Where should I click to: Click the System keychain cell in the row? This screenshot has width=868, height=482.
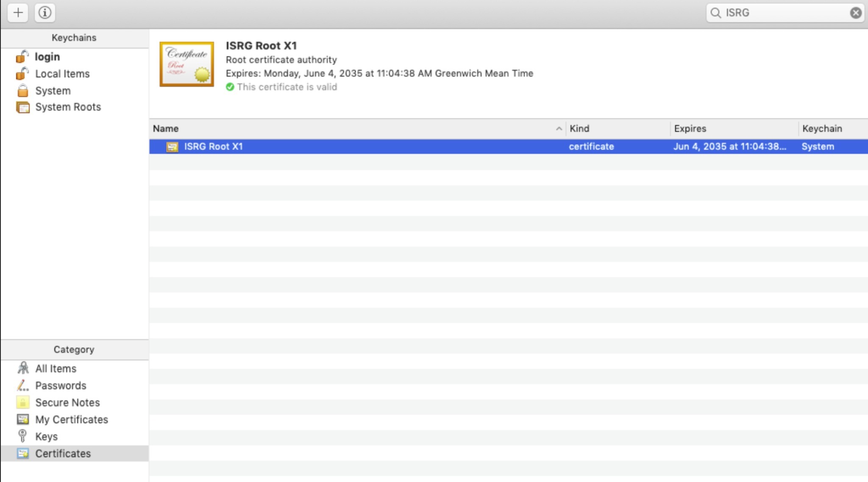pos(818,147)
